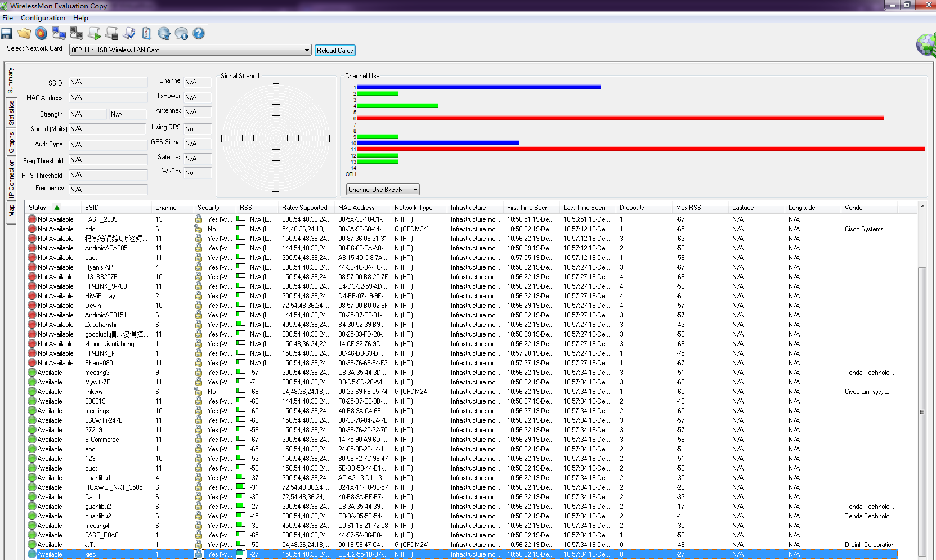Click the start logging scroll icon

[94, 34]
